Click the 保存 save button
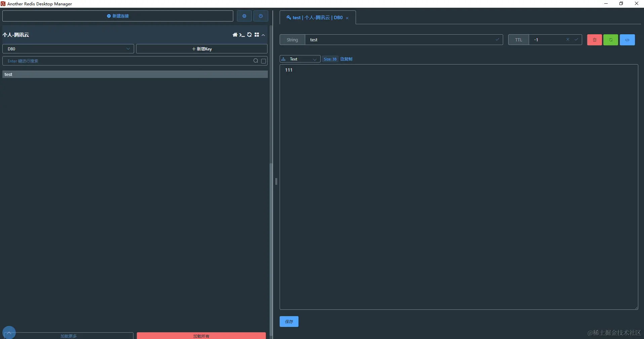The image size is (644, 339). point(289,322)
